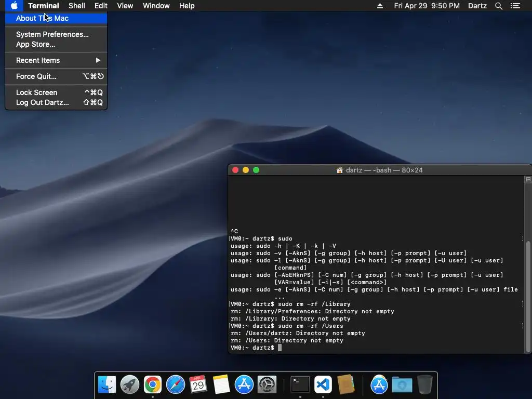Zoom Terminal with green button
Screen dimensions: 532x399
pos(256,170)
